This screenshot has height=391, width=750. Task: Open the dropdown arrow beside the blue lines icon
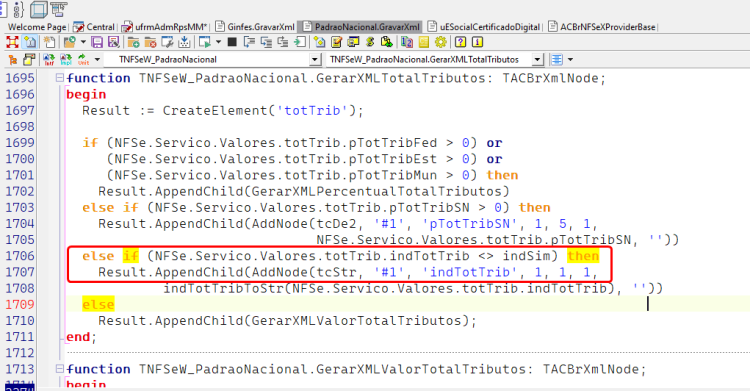tap(570, 59)
